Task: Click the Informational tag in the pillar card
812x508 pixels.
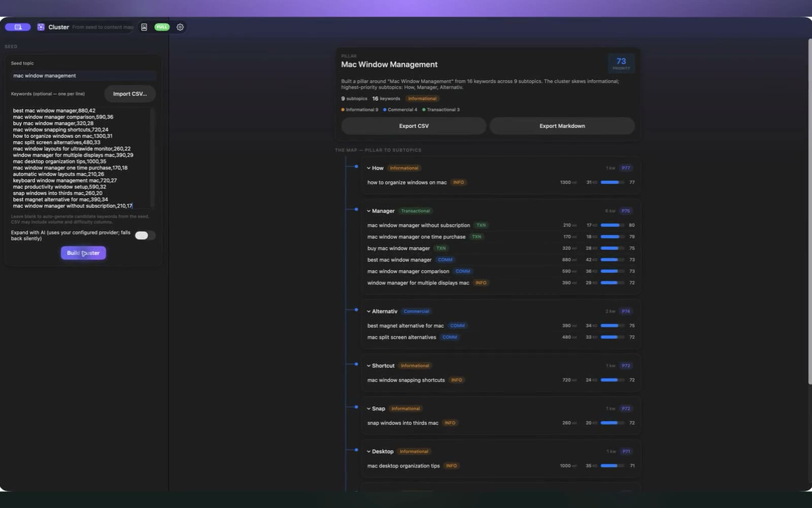Action: point(422,99)
